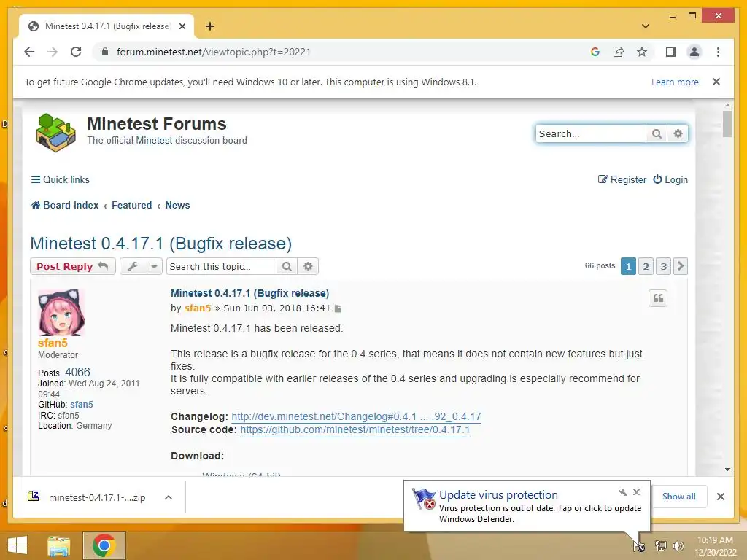Open topic tools wrench icon
This screenshot has height=560, width=747.
tap(133, 266)
